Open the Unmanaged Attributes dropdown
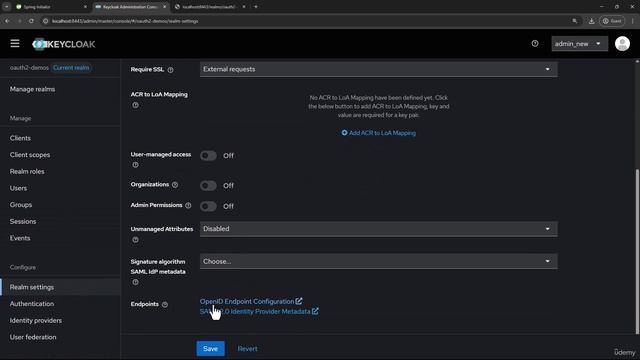Viewport: 640px width, 360px height. pos(378,229)
